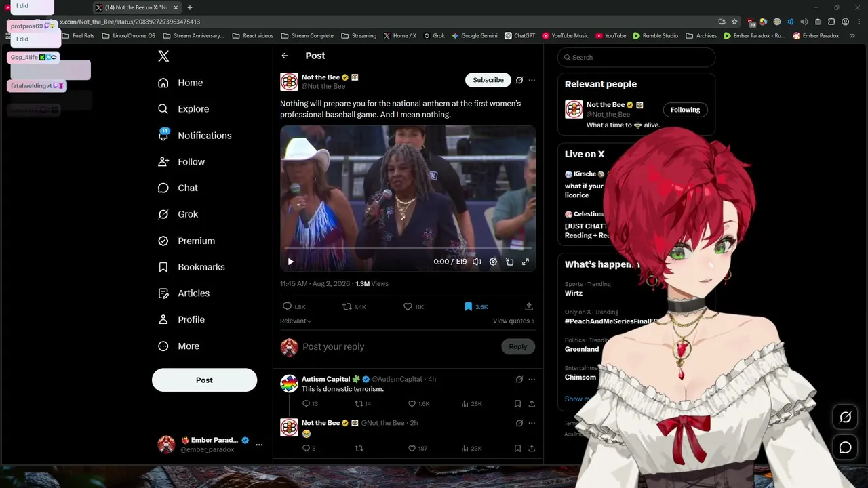Open the Archives bookmarks folder
868x488 pixels.
(x=701, y=35)
